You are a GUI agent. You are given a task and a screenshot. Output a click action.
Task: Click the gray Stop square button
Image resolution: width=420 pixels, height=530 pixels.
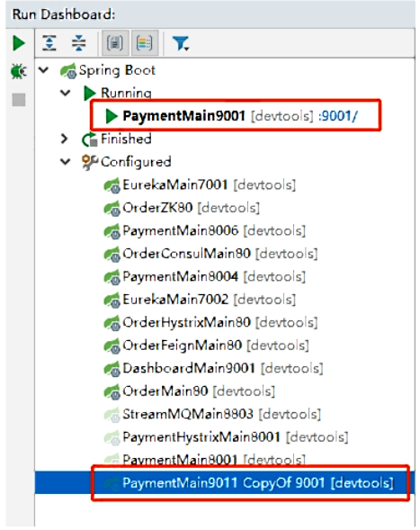(x=19, y=100)
